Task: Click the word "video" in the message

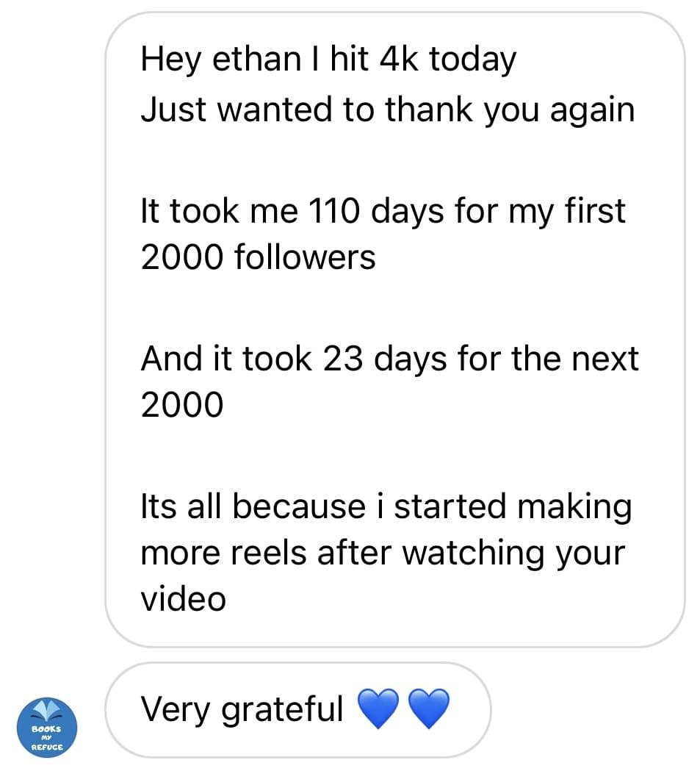Action: (x=183, y=598)
